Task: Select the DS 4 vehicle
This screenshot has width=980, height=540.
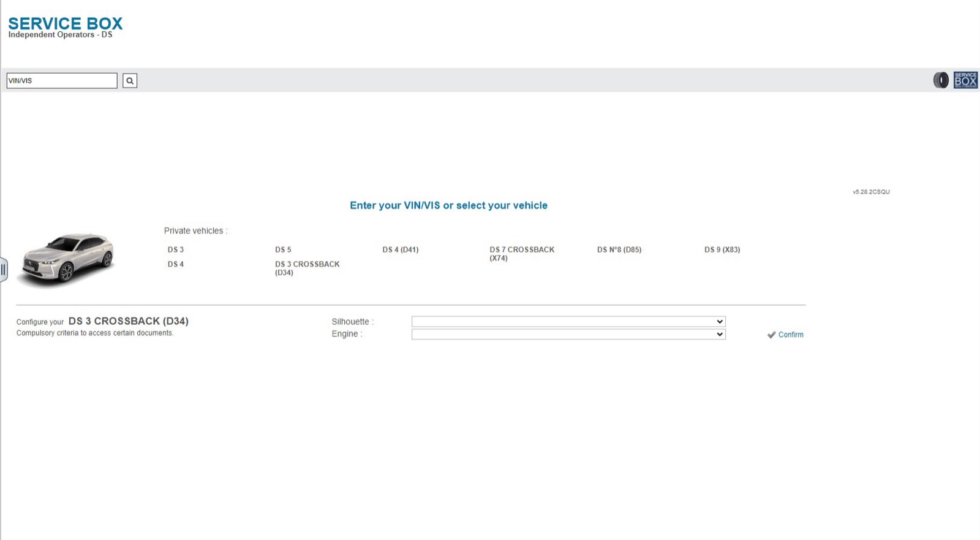Action: pos(176,264)
